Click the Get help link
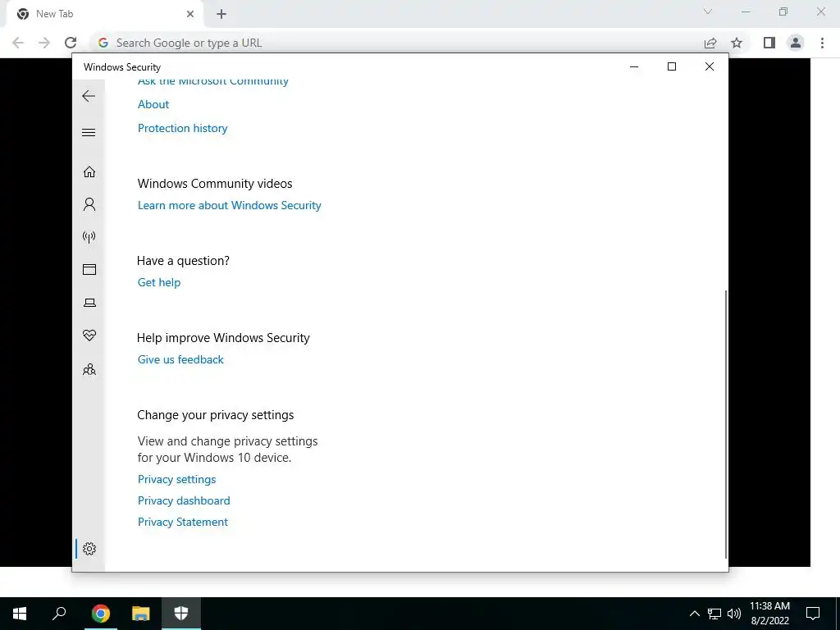Screen dimensions: 840x630 [159, 282]
